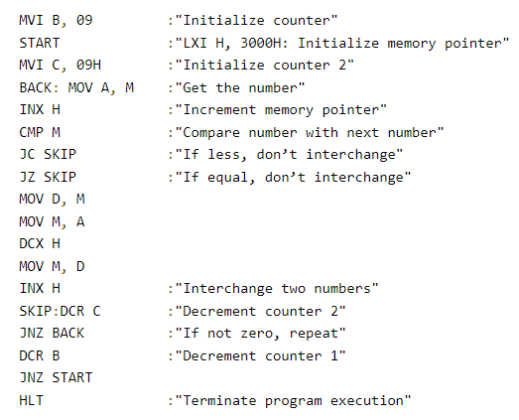Select the START label text

click(40, 43)
